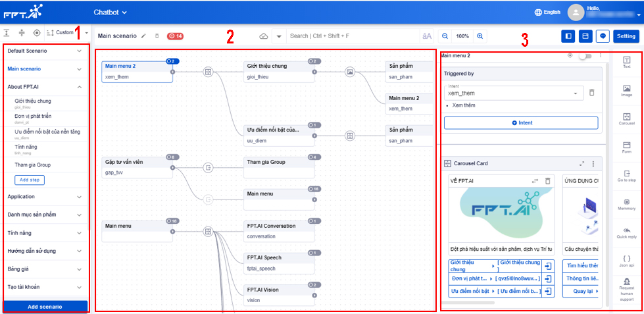Image resolution: width=644 pixels, height=314 pixels.
Task: Select the FPT.AI Speech node on canvas
Action: tap(279, 263)
